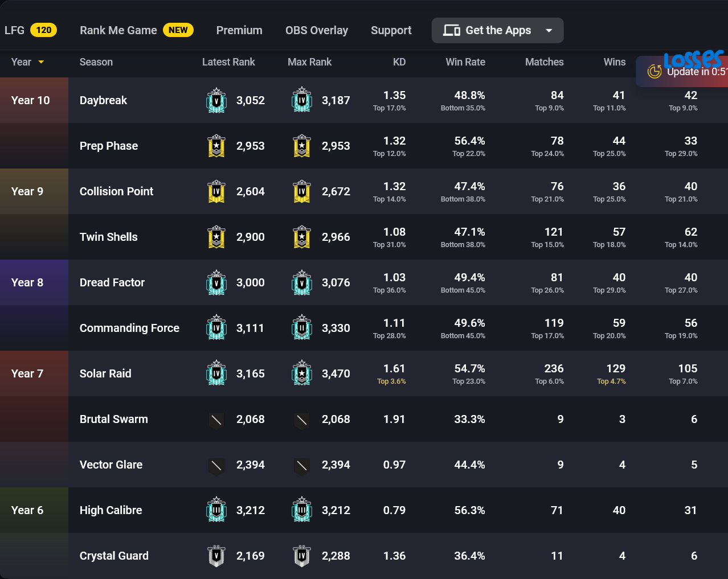This screenshot has width=728, height=579.
Task: Click Collision Point max rank emblem
Action: pyautogui.click(x=302, y=191)
